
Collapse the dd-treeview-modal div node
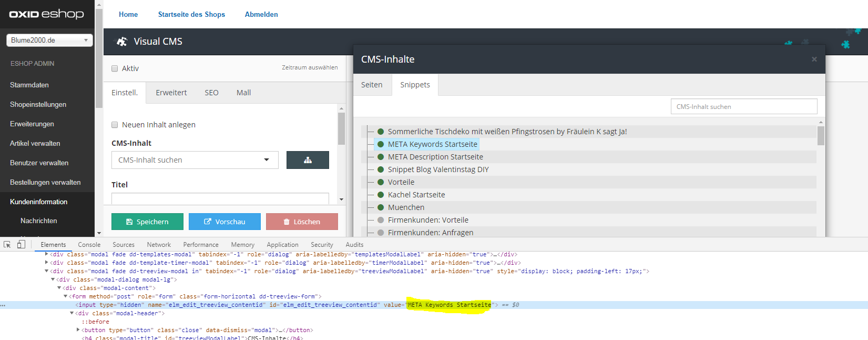pos(47,271)
